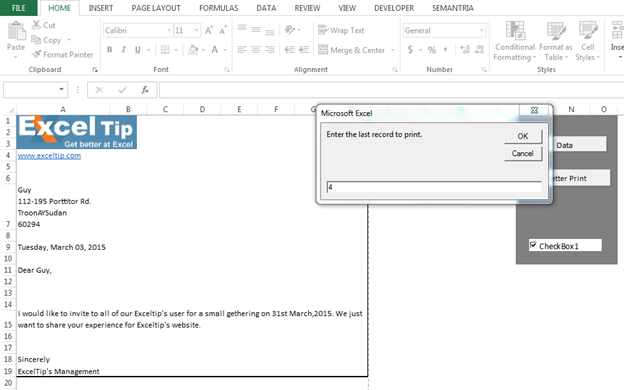Click the Cut scissors icon

(x=36, y=25)
